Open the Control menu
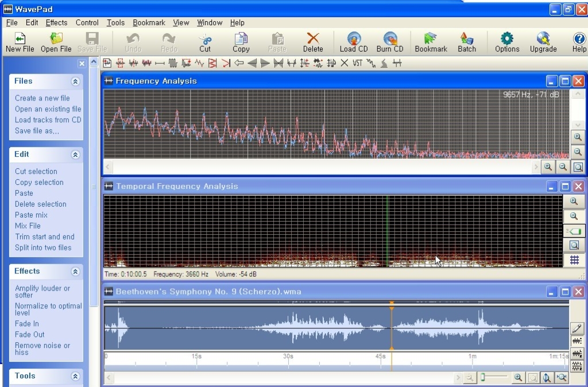This screenshot has width=588, height=387. coord(87,22)
